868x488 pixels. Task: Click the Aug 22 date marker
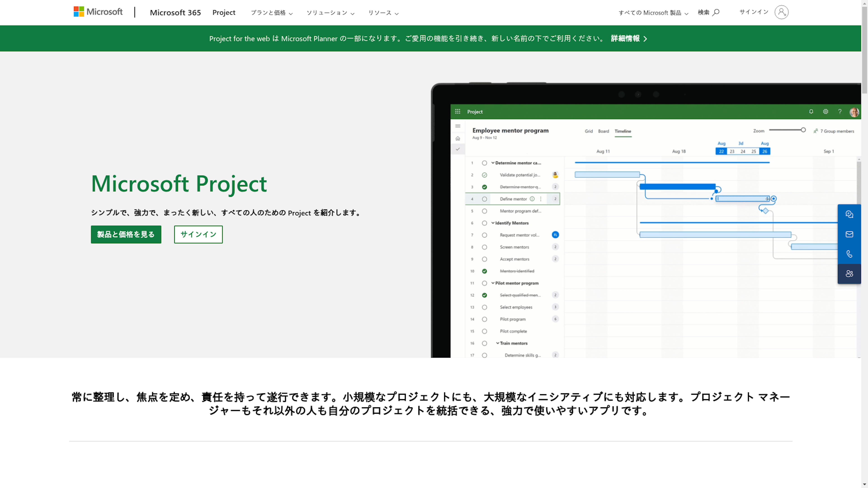721,151
